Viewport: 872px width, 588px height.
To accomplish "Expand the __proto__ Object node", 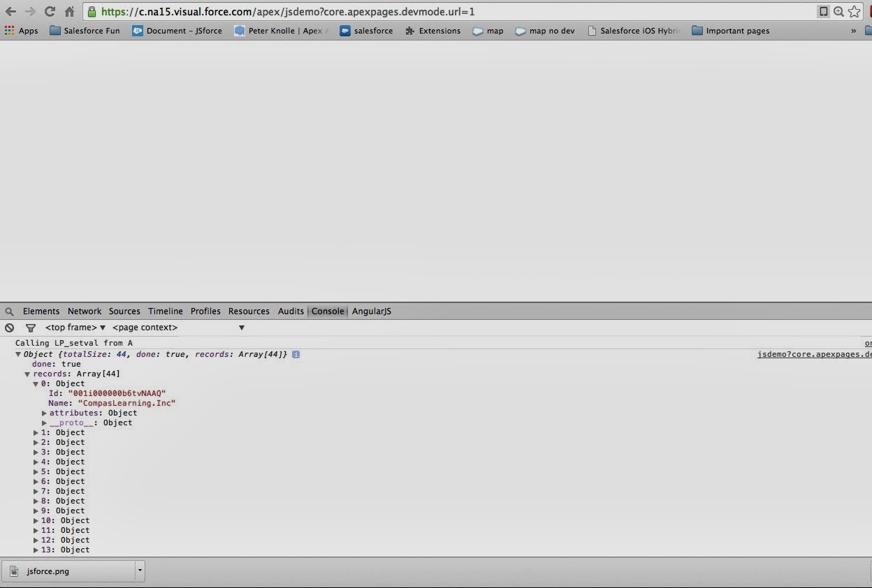I will pos(44,423).
